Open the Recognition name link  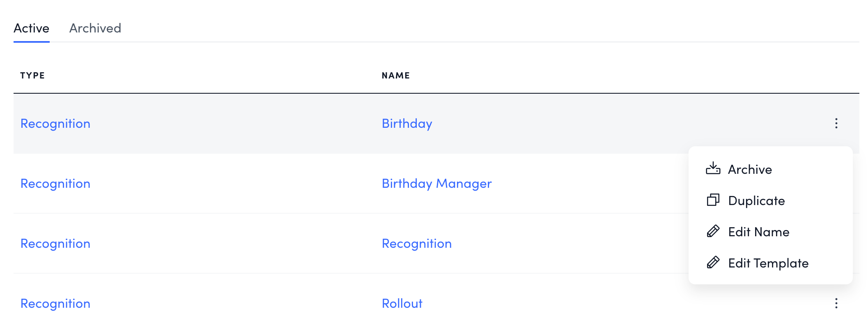tap(417, 244)
